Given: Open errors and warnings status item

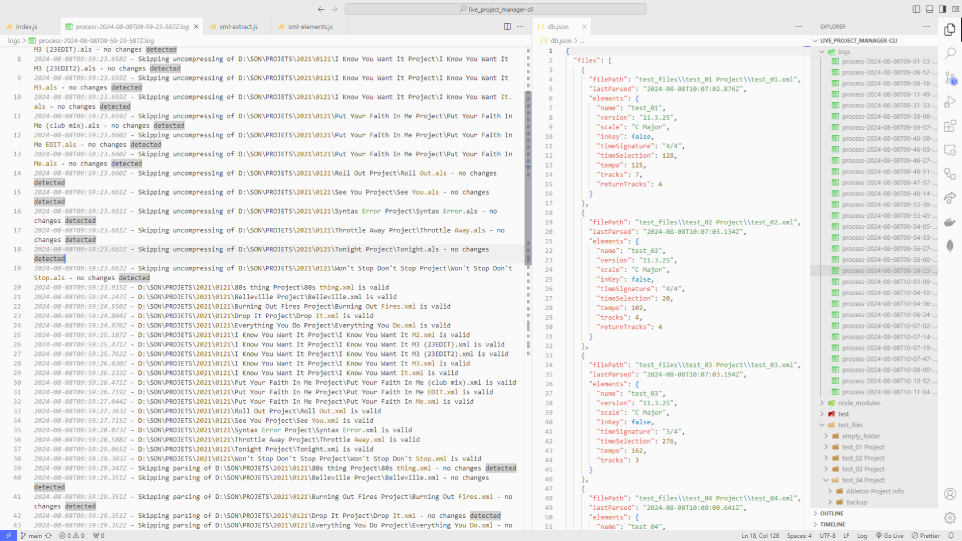Looking at the screenshot, I should point(72,535).
